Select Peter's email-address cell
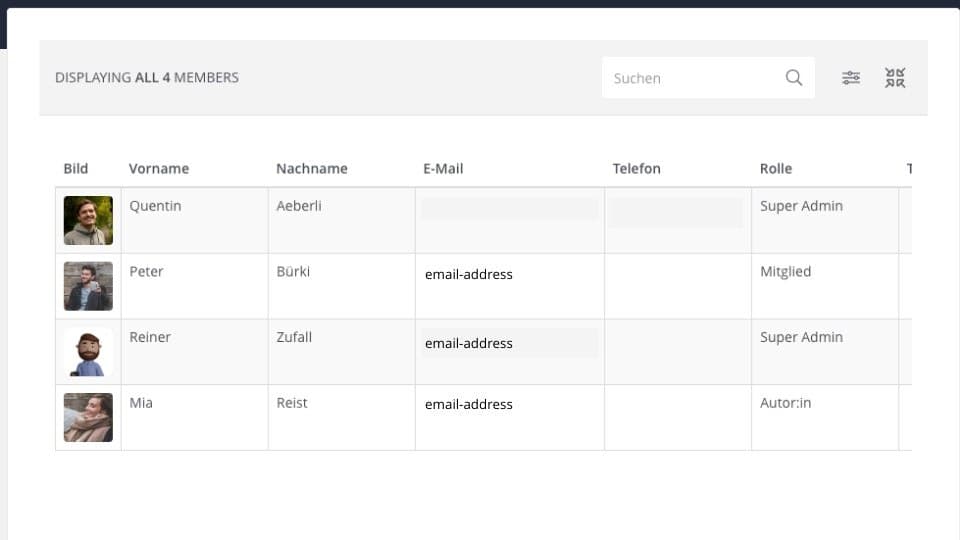 (469, 274)
